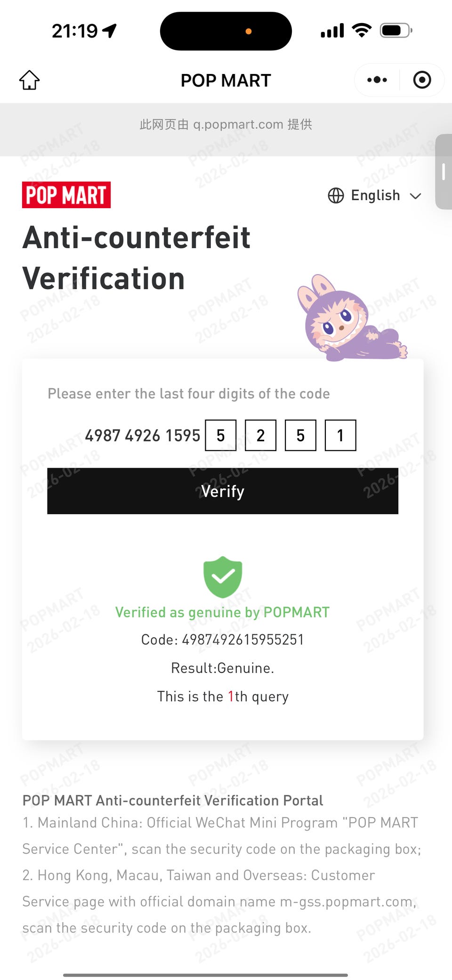The image size is (452, 980).
Task: Tap the battery indicator in status bar
Action: point(396,31)
